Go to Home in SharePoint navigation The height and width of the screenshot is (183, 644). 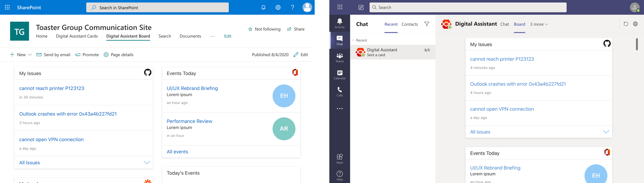coord(42,36)
